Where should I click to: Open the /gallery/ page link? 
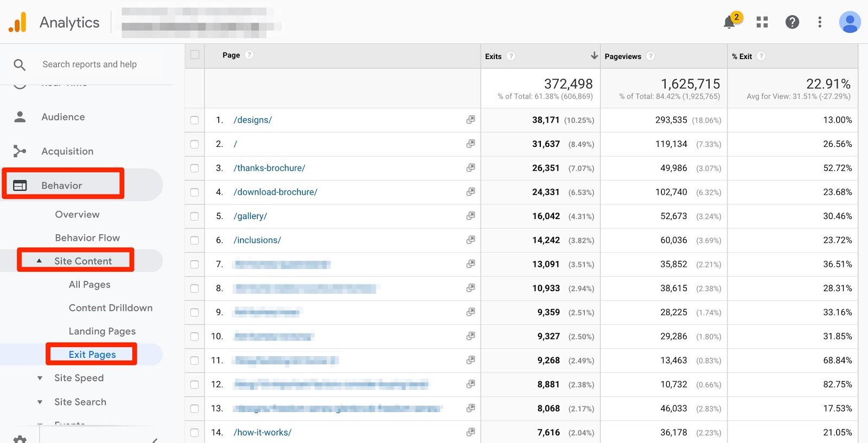(251, 216)
